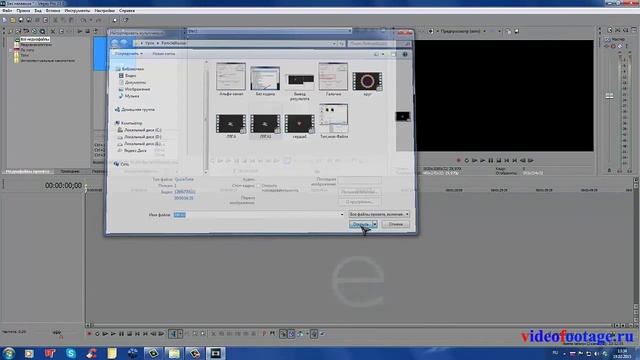Select Libraries in the dialog sidebar
This screenshot has height=360, width=640.
[129, 69]
